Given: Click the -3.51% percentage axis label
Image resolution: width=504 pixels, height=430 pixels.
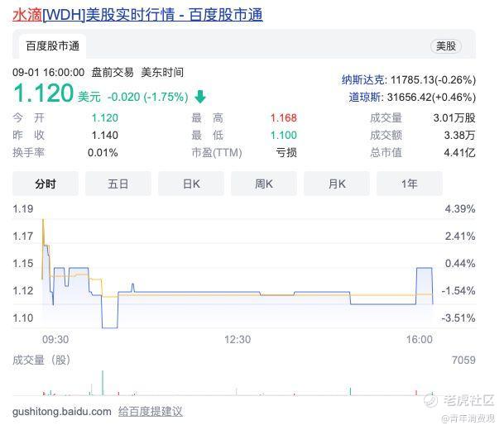Looking at the screenshot, I should pos(458,318).
